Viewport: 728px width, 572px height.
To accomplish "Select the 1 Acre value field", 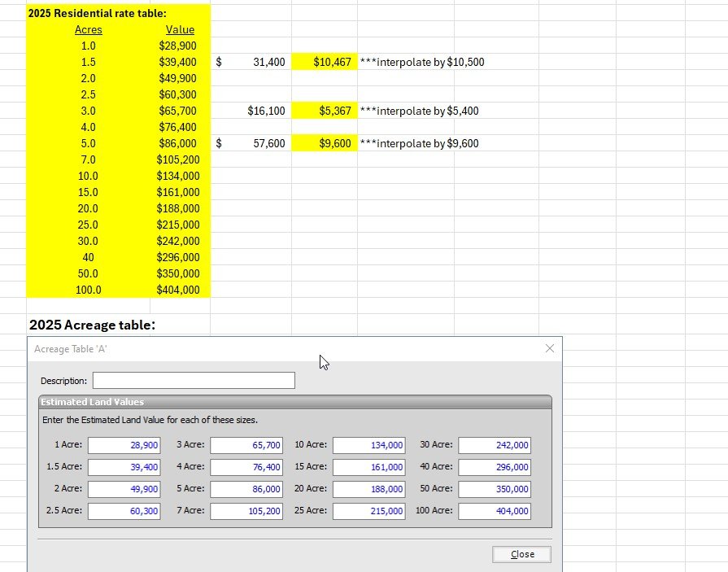I will pyautogui.click(x=124, y=445).
